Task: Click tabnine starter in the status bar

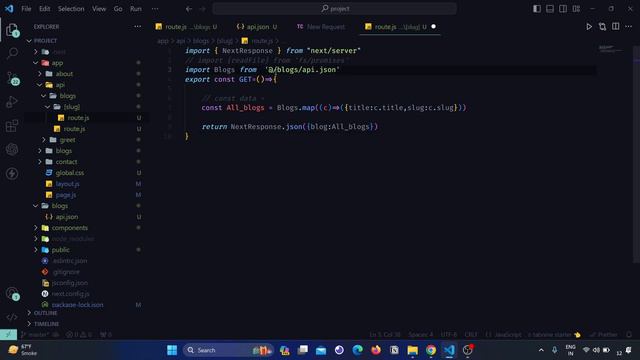Action: pyautogui.click(x=554, y=334)
